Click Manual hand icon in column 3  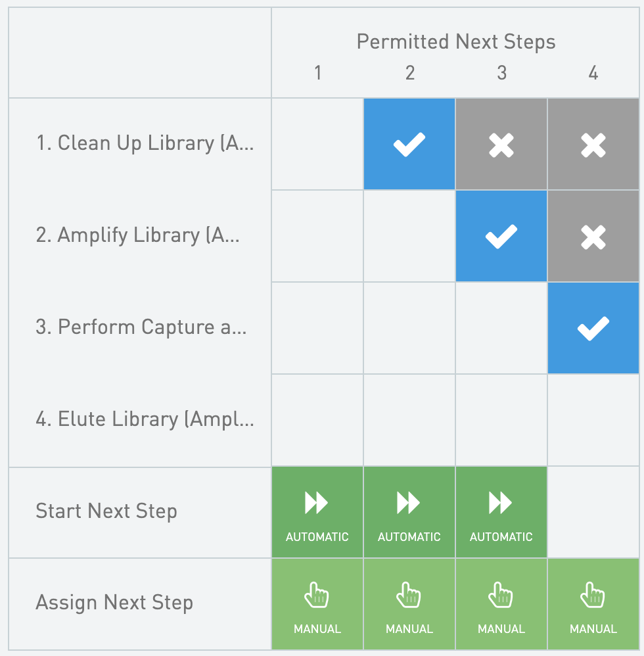[x=501, y=597]
